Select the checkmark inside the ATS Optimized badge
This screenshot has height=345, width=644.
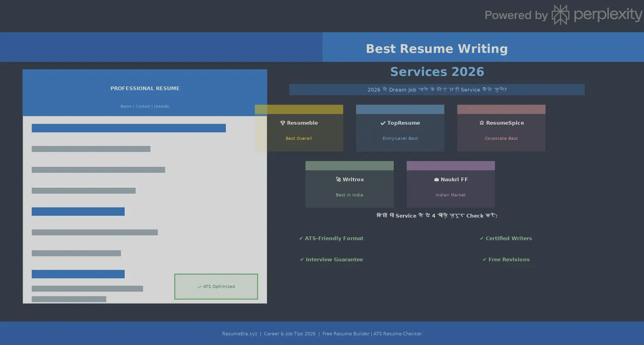pos(199,286)
